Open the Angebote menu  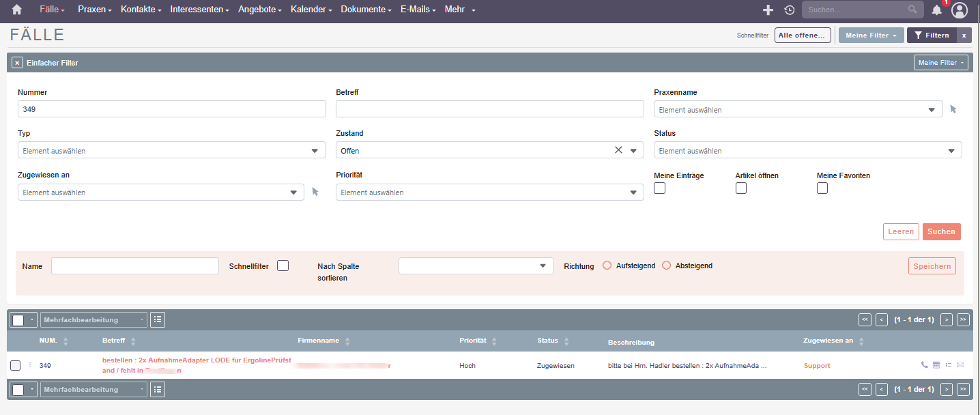[x=261, y=10]
